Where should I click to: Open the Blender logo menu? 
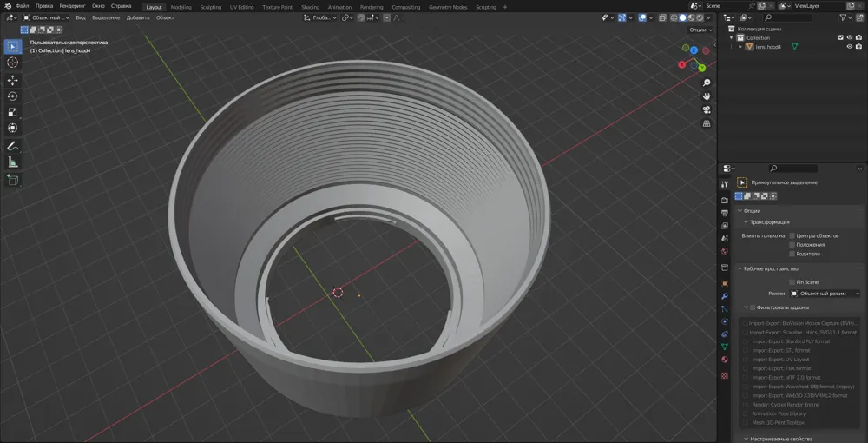(8, 6)
